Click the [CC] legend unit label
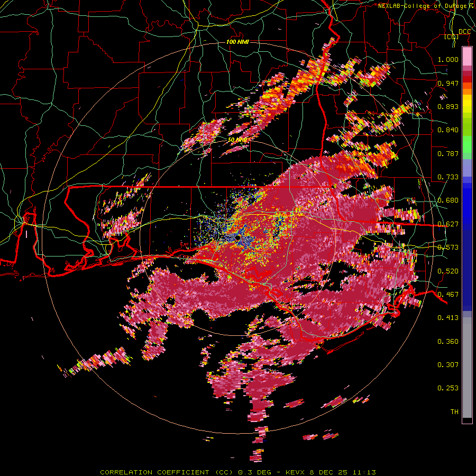This screenshot has width=476, height=476. (452, 36)
